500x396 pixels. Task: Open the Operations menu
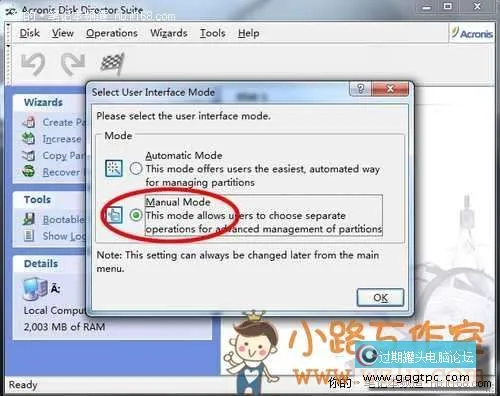click(112, 33)
